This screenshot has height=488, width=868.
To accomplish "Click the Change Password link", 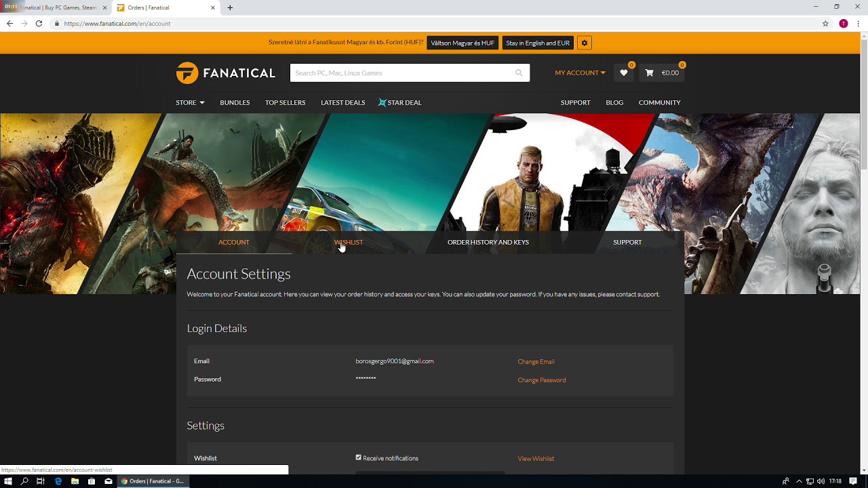I will pos(541,380).
